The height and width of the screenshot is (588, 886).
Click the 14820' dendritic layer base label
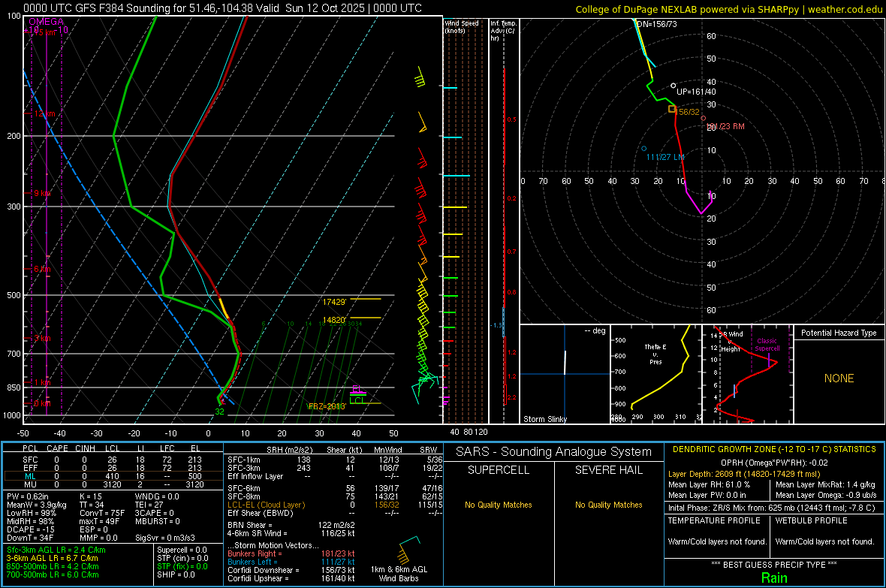point(334,320)
